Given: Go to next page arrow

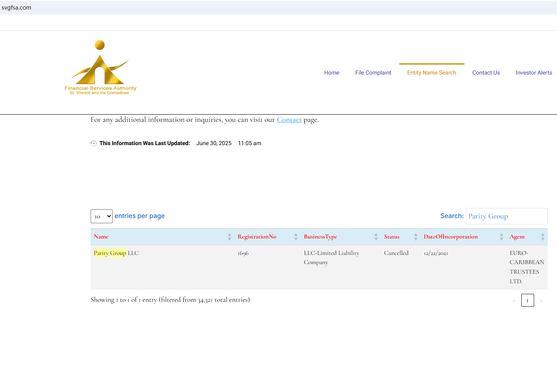Looking at the screenshot, I should [x=541, y=301].
